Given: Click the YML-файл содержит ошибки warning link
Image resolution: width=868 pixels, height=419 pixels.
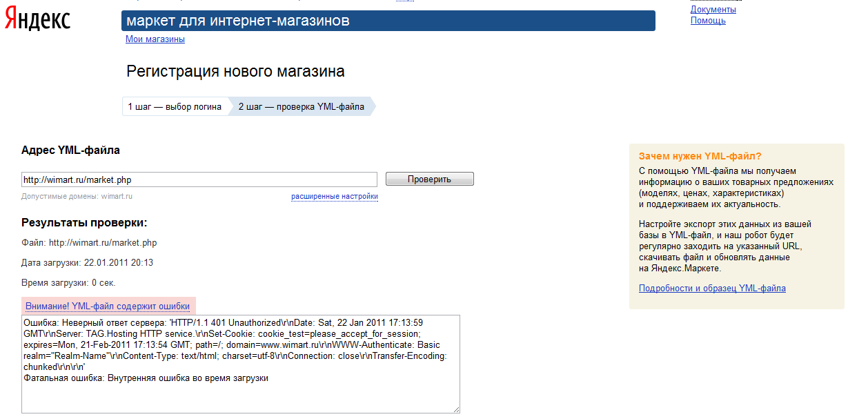Looking at the screenshot, I should point(108,306).
